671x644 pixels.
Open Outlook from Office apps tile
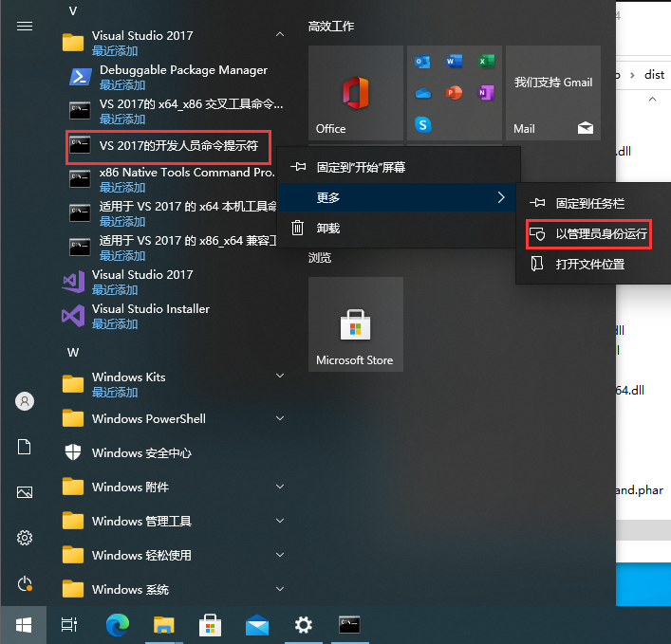pos(422,62)
